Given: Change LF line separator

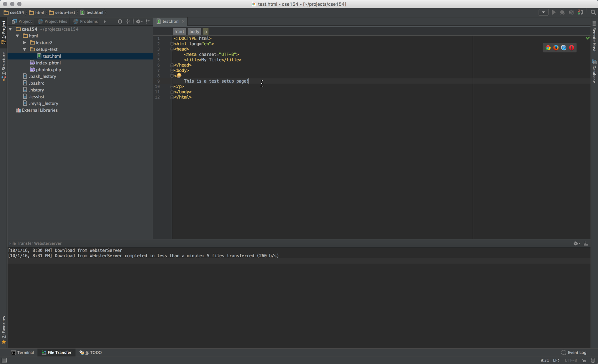Looking at the screenshot, I should (556, 360).
